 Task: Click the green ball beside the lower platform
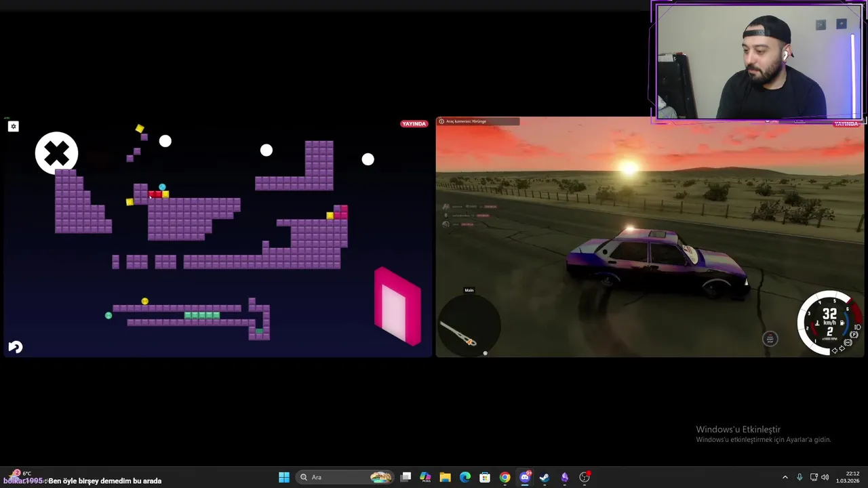108,315
